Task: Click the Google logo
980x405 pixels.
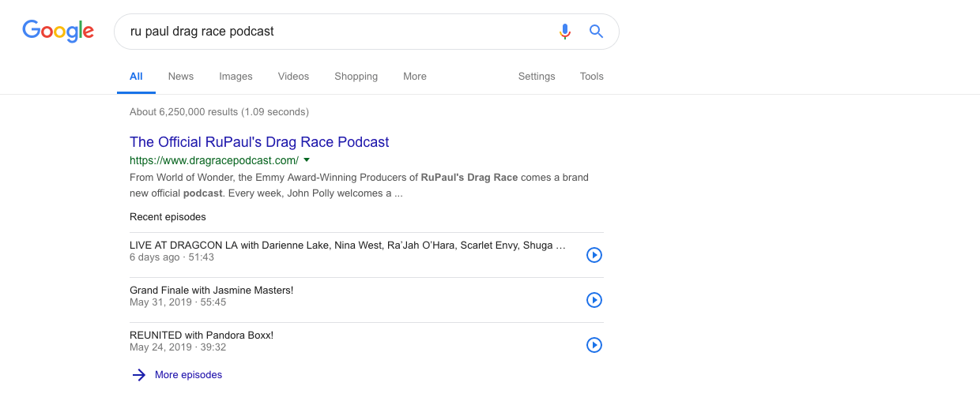Action: point(58,31)
